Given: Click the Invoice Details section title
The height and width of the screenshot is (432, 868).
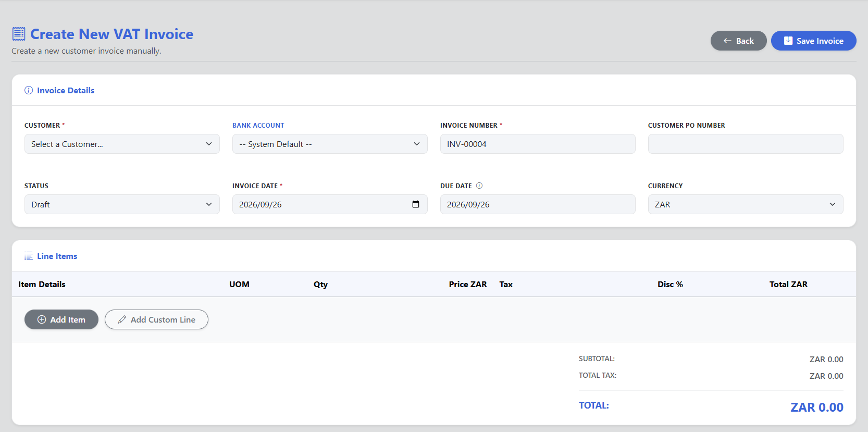Looking at the screenshot, I should (x=66, y=90).
